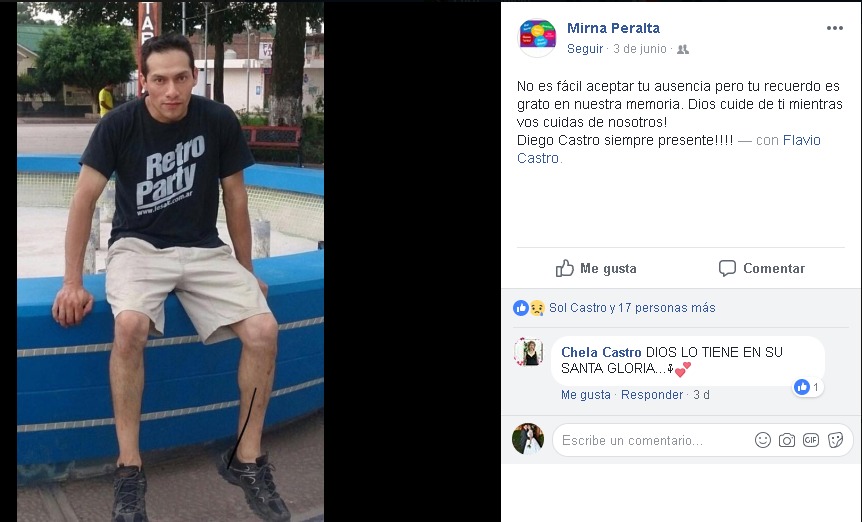Open the 3 de junio timestamp
This screenshot has width=862, height=522.
640,49
